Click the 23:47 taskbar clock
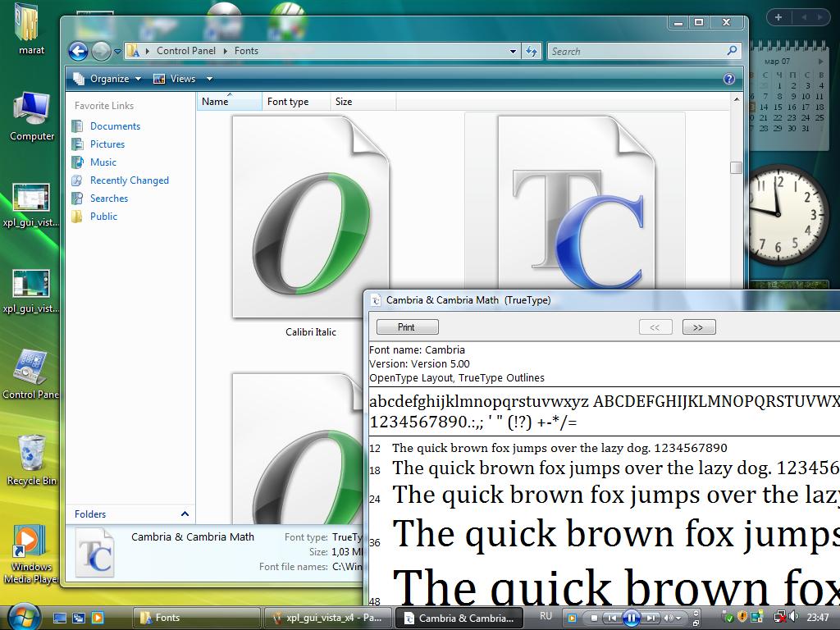The image size is (840, 630). [x=818, y=618]
